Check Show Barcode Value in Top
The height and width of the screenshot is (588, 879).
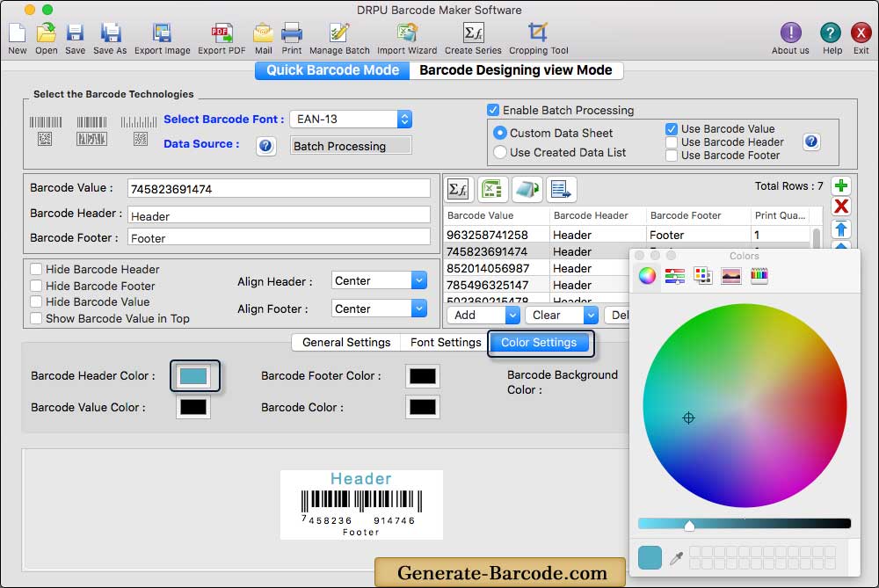click(36, 318)
